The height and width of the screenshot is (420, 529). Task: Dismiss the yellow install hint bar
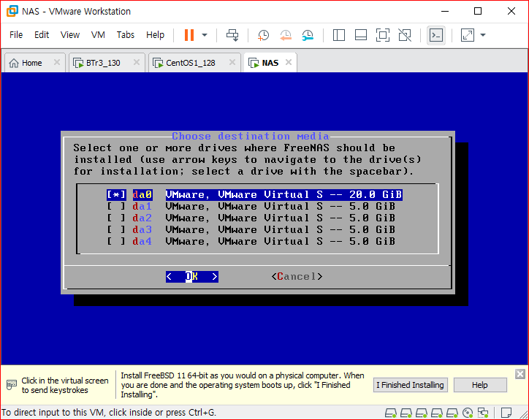(520, 374)
